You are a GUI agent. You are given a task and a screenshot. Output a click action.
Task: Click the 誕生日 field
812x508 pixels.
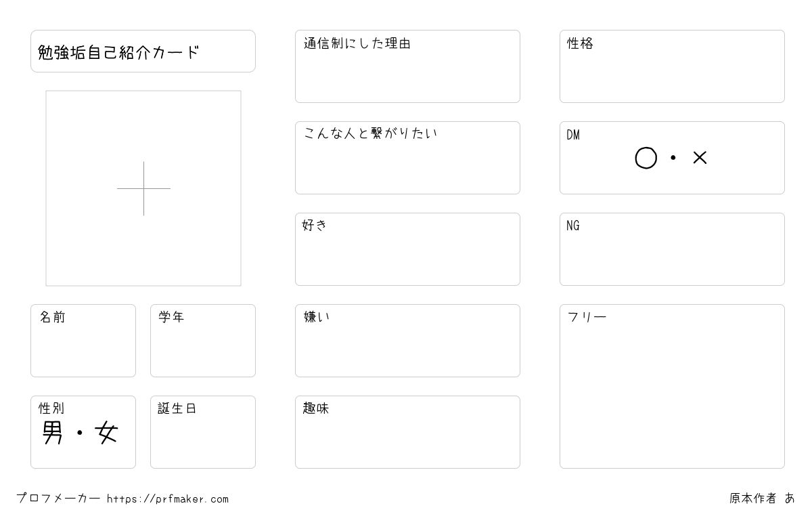pos(203,432)
